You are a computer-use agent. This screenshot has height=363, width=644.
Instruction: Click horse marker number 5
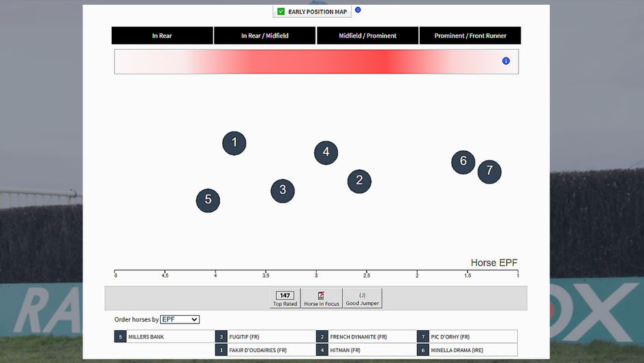pos(208,200)
